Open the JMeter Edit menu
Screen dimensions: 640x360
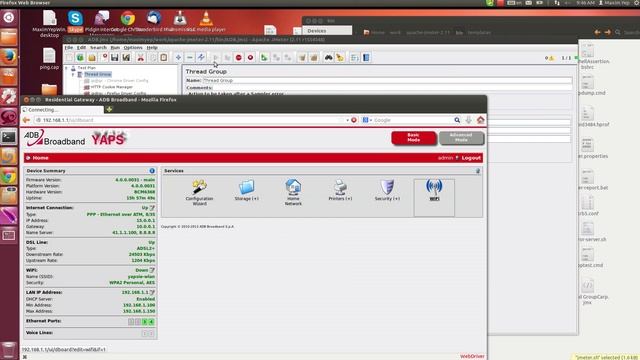(82, 47)
